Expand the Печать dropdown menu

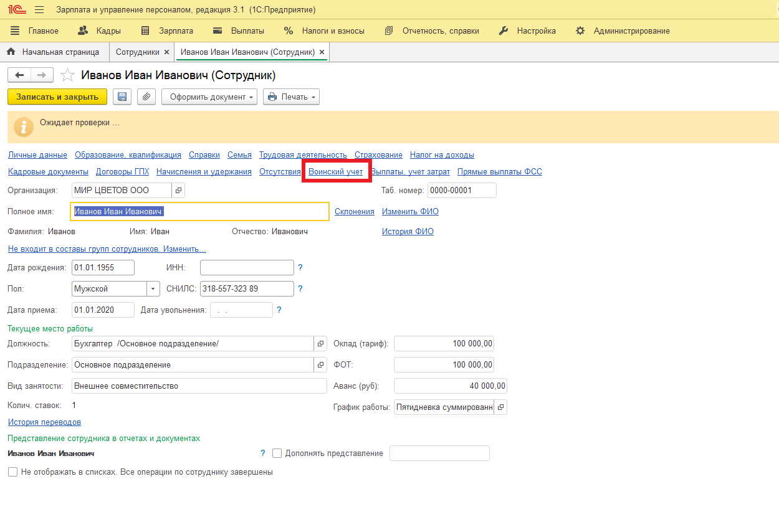(291, 97)
